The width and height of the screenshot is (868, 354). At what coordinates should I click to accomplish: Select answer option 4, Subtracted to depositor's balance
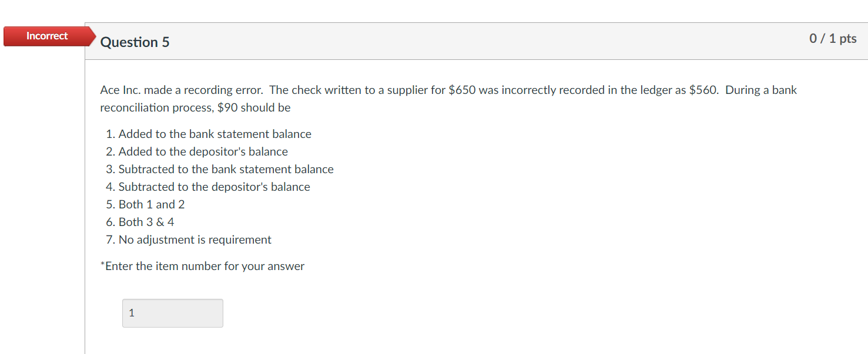[213, 187]
